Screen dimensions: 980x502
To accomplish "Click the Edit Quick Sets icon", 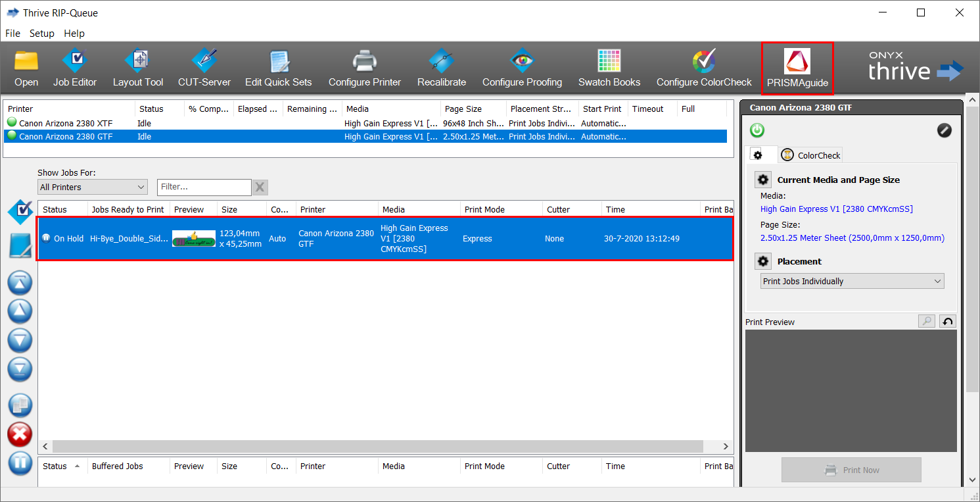I will 278,68.
